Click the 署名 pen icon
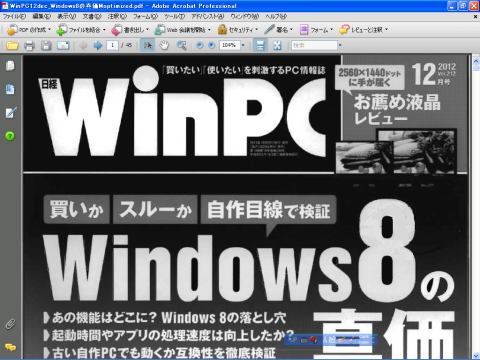This screenshot has width=480, height=360. tap(269, 30)
